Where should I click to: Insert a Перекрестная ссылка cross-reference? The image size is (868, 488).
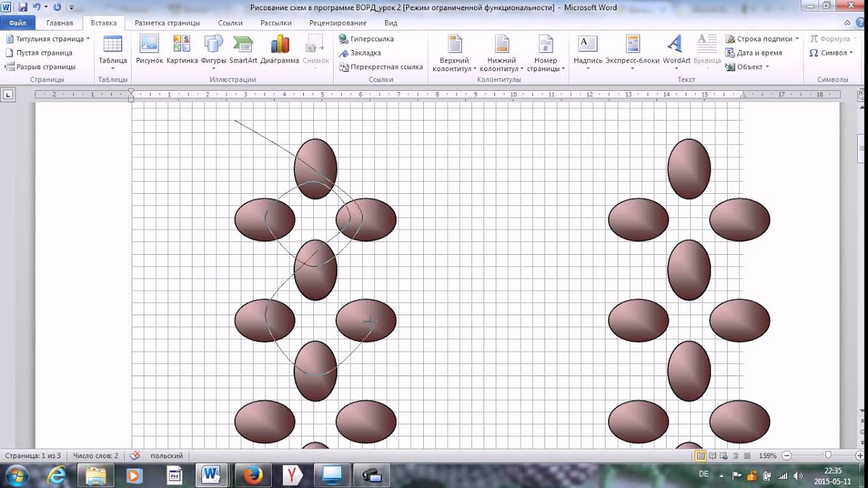(x=381, y=66)
